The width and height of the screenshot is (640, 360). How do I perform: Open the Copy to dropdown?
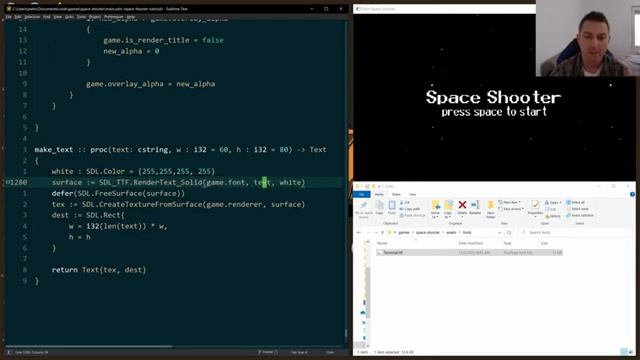pos(448,209)
